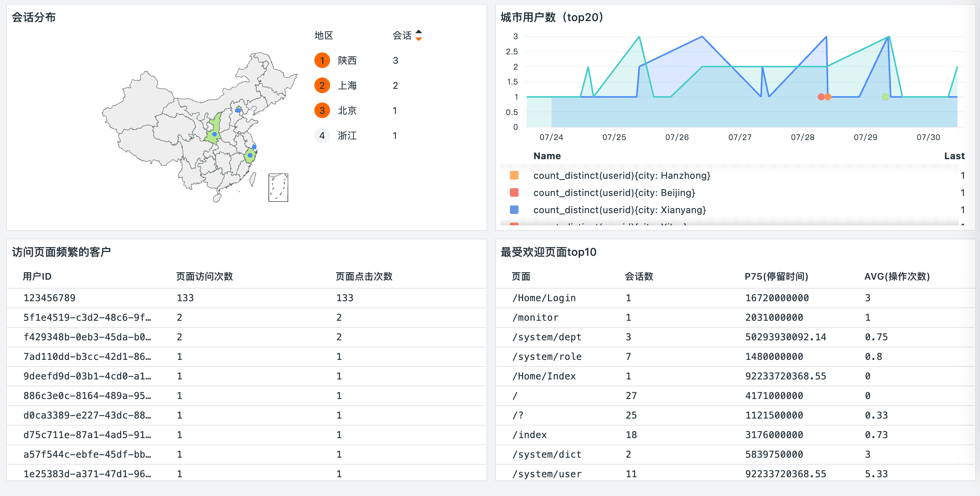
Task: Open 会话分布 panel title menu
Action: [34, 17]
